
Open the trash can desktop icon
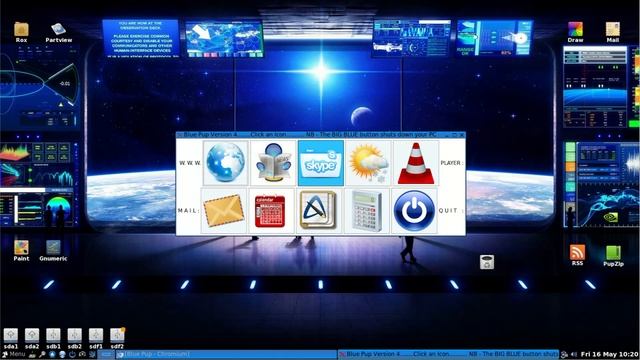487,262
